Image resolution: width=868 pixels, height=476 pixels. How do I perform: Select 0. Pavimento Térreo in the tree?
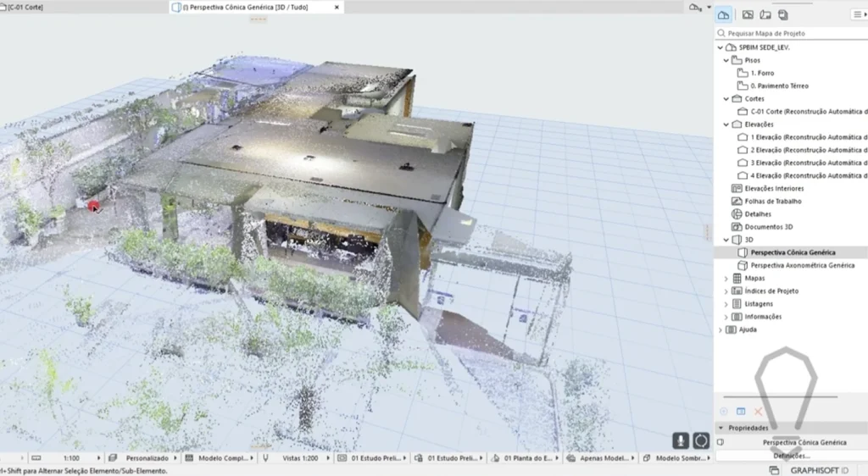pyautogui.click(x=779, y=86)
